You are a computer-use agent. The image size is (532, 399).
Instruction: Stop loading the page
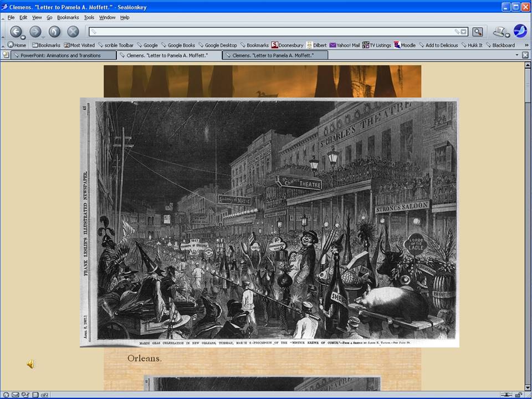click(x=73, y=32)
